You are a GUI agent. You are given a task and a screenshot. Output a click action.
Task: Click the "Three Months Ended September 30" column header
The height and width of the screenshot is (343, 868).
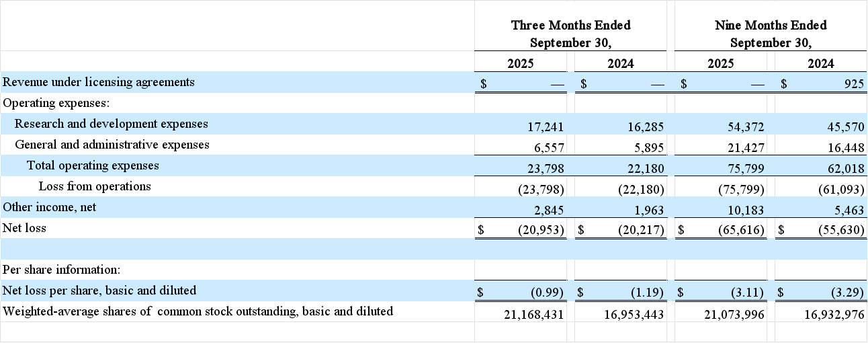570,34
